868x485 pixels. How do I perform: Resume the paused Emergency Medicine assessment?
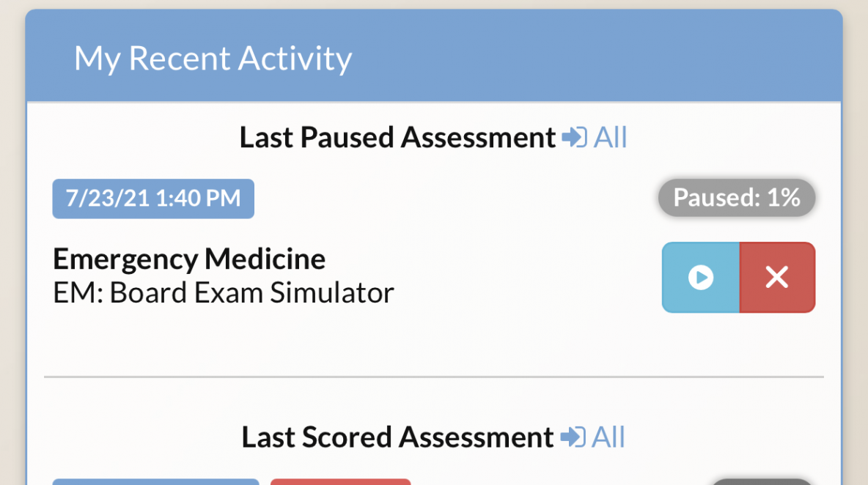701,277
